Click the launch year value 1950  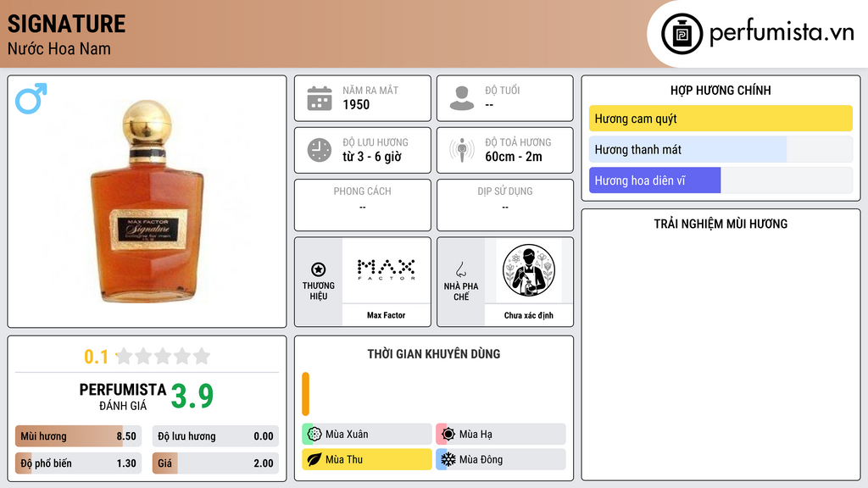click(x=356, y=104)
